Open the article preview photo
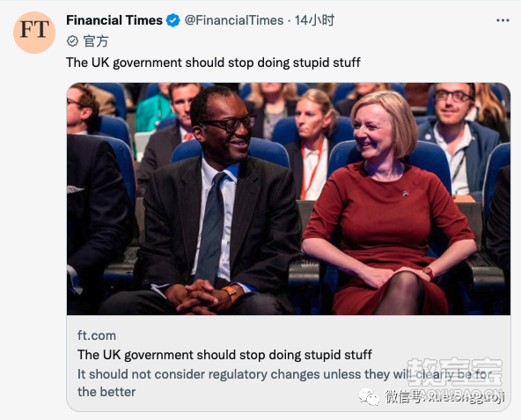This screenshot has height=420, width=521. [289, 198]
